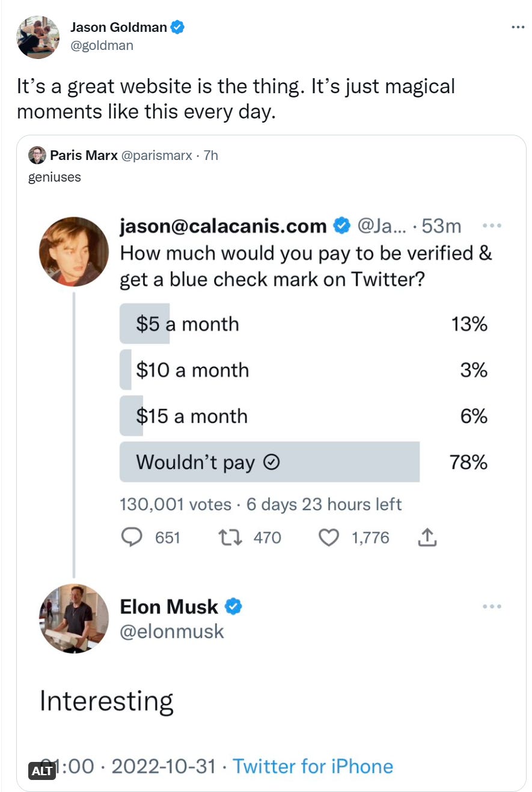This screenshot has width=532, height=792.
Task: Click the heart like icon
Action: 328,537
